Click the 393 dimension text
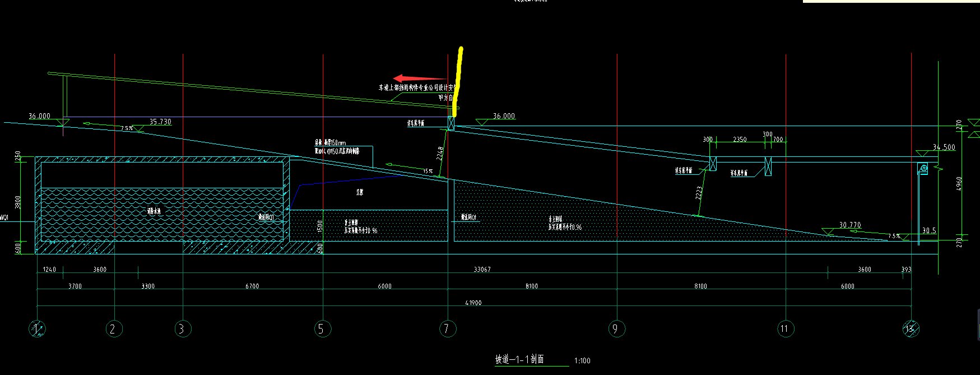This screenshot has width=980, height=375. [x=906, y=270]
